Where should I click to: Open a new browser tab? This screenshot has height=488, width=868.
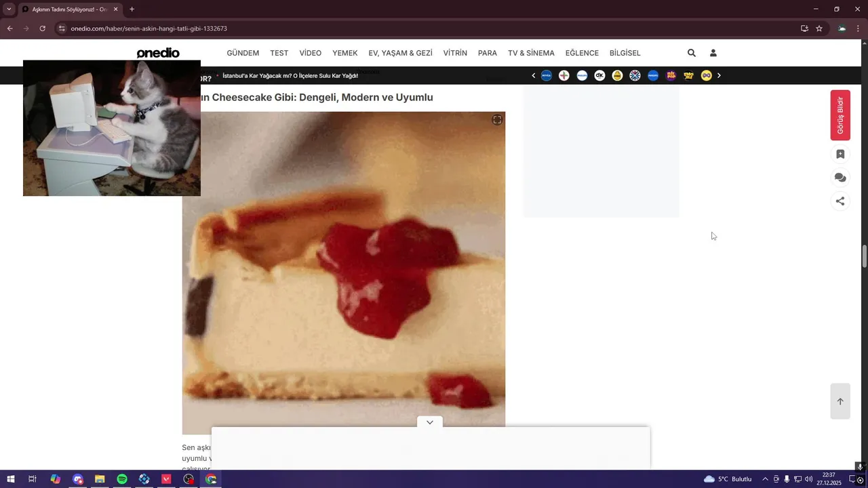point(132,9)
